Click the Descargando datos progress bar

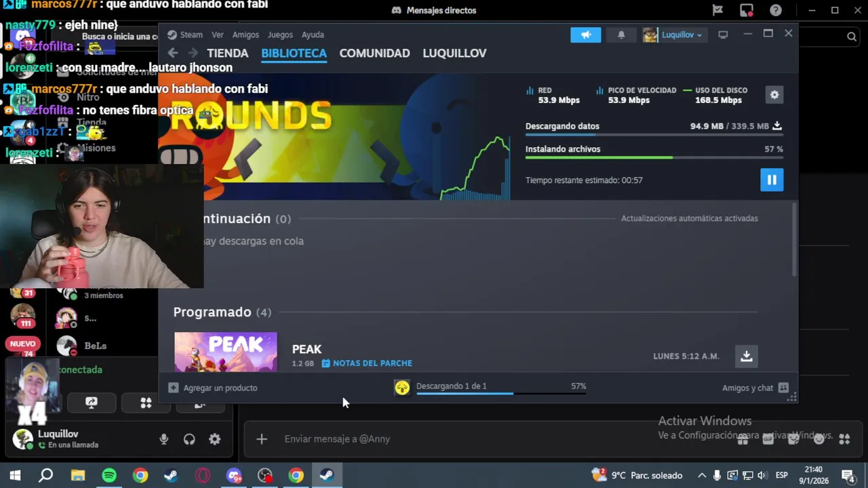pyautogui.click(x=654, y=134)
